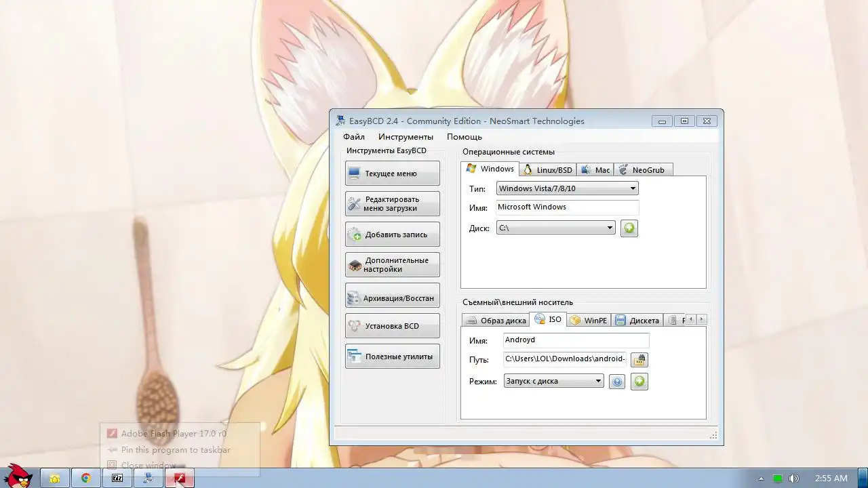Open 7-Zip from the taskbar
The height and width of the screenshot is (488, 868).
117,478
